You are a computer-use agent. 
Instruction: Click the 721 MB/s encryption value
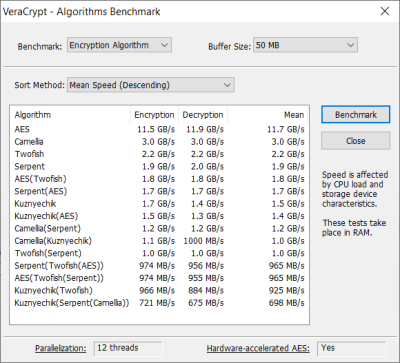tap(157, 303)
